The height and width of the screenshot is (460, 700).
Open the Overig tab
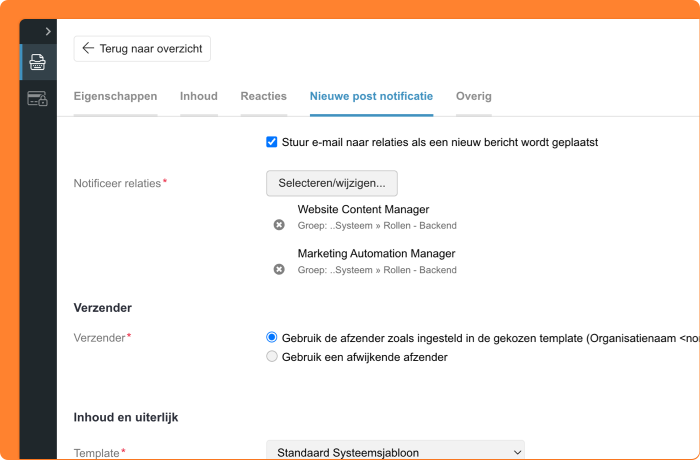(474, 96)
